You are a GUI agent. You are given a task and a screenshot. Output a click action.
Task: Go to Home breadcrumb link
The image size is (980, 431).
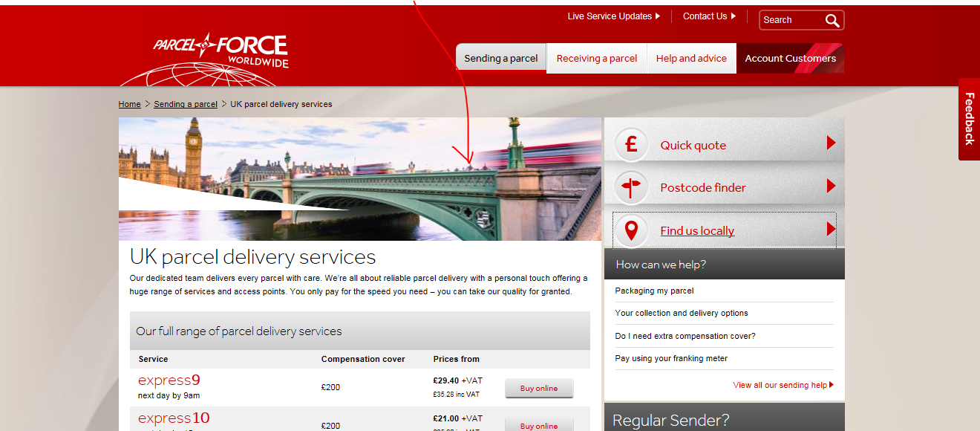point(129,104)
